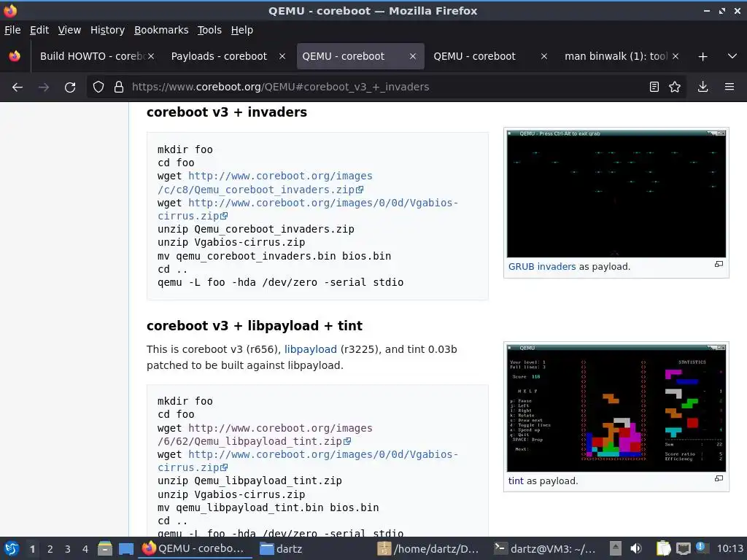
Task: Enlarge the GRUB invaders screenshot thumbnail
Action: [x=616, y=194]
